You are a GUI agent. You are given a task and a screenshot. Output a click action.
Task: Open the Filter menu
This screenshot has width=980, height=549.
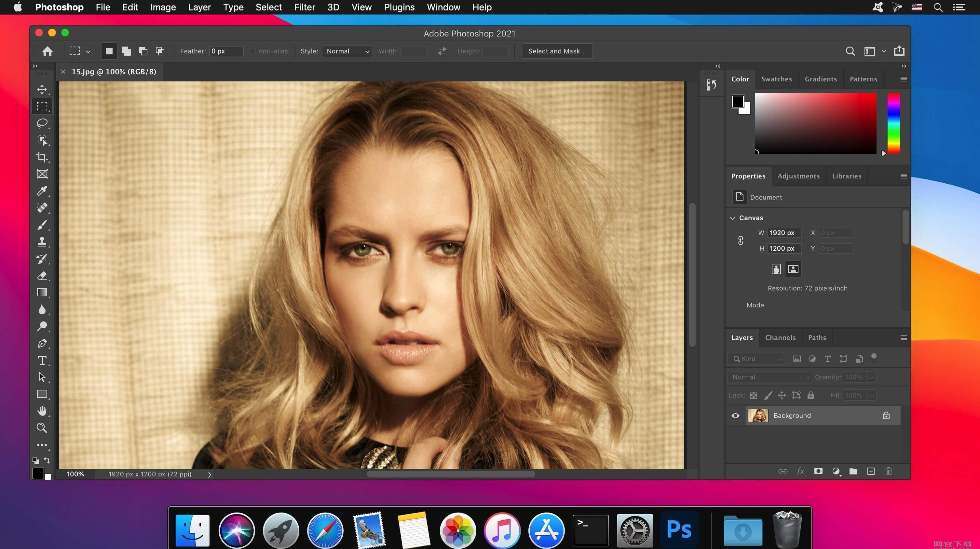click(304, 7)
